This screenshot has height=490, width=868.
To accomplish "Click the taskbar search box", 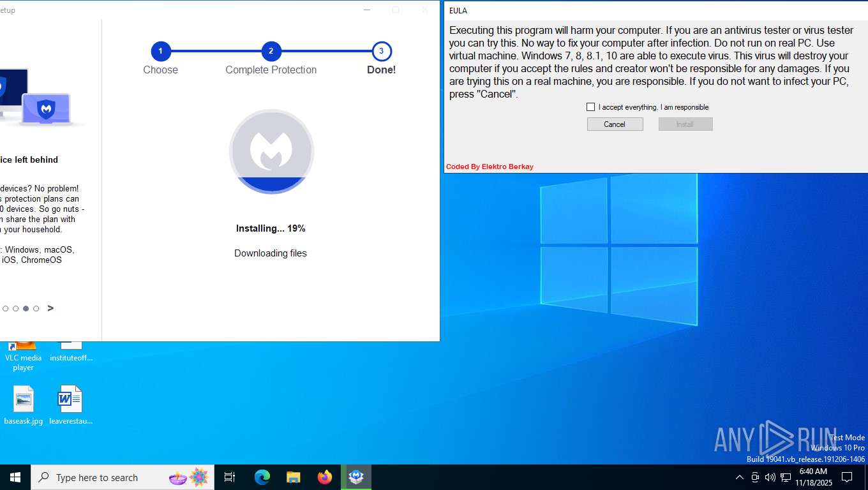I will [x=123, y=477].
